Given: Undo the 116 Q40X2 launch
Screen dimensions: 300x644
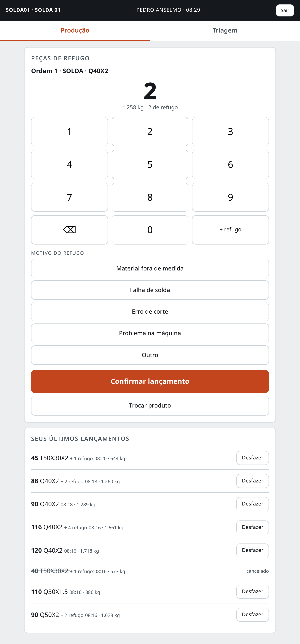Looking at the screenshot, I should click(x=252, y=527).
